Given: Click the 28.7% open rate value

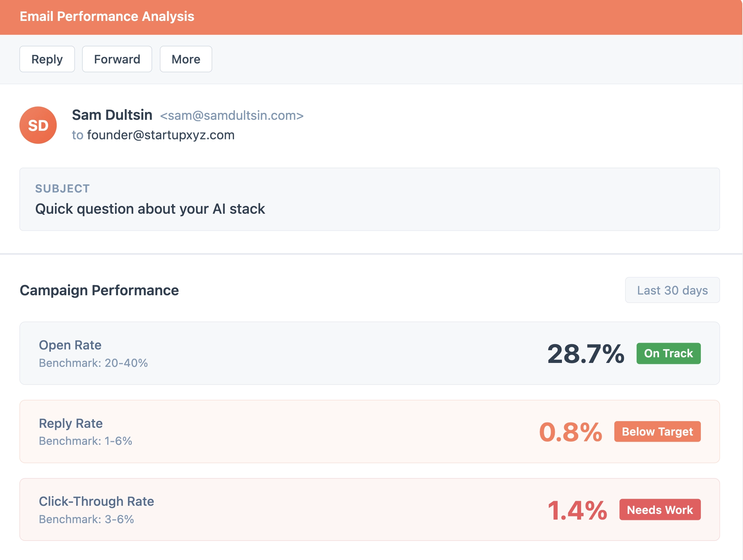Looking at the screenshot, I should pos(585,353).
